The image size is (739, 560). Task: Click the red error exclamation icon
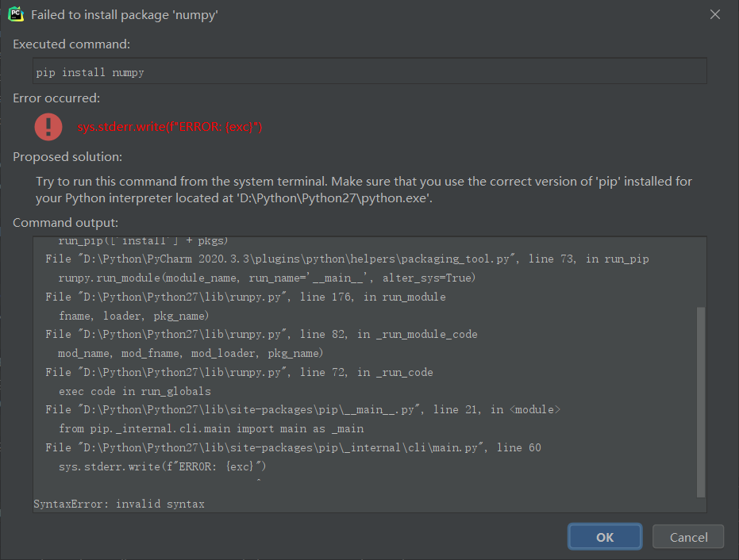(48, 127)
